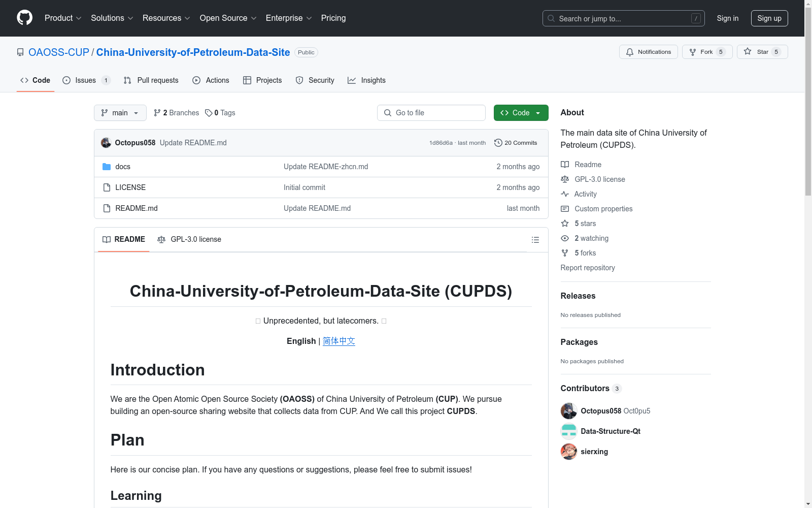The width and height of the screenshot is (812, 508).
Task: View the 2 Branches link
Action: click(177, 113)
